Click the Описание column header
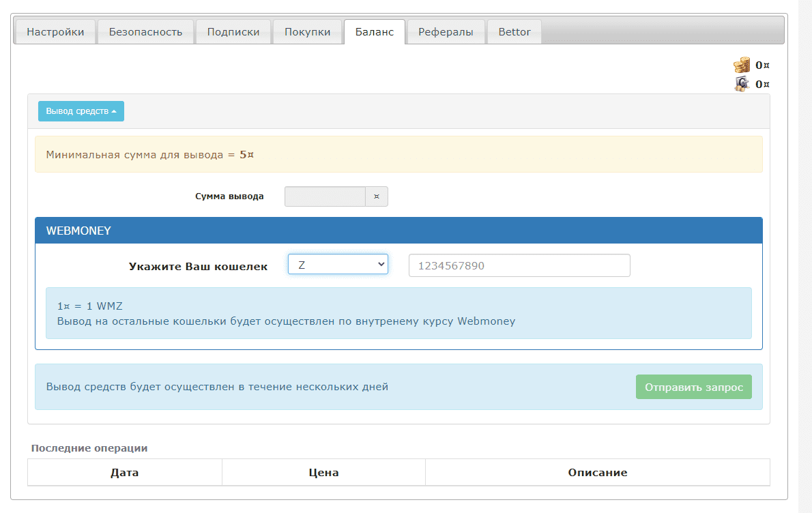Image resolution: width=812 pixels, height=513 pixels. 597,472
